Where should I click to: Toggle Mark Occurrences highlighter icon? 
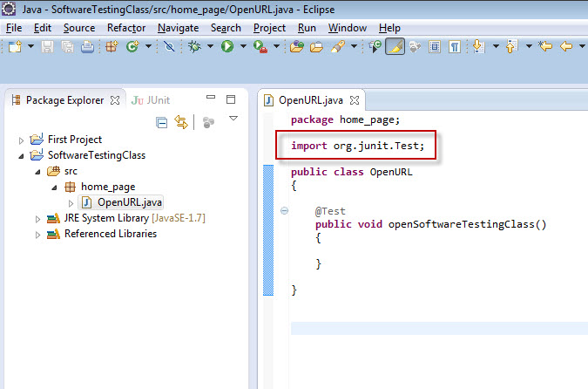(395, 46)
